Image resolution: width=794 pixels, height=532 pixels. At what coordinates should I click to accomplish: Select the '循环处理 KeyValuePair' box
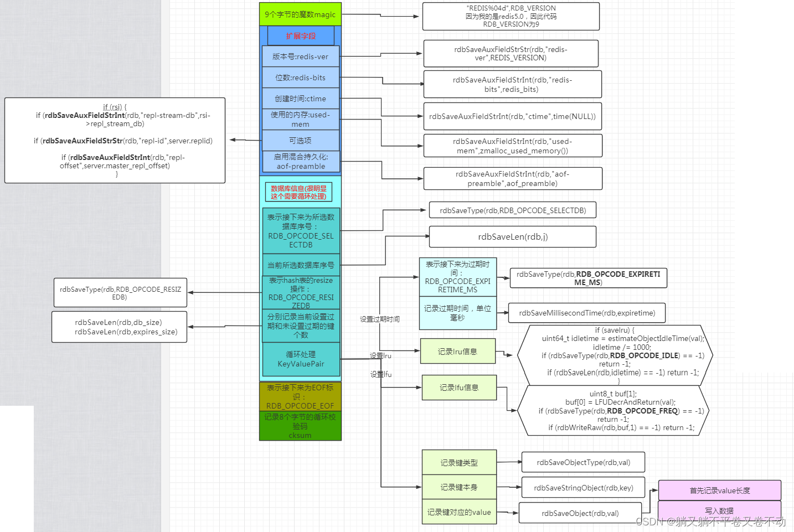tap(301, 359)
